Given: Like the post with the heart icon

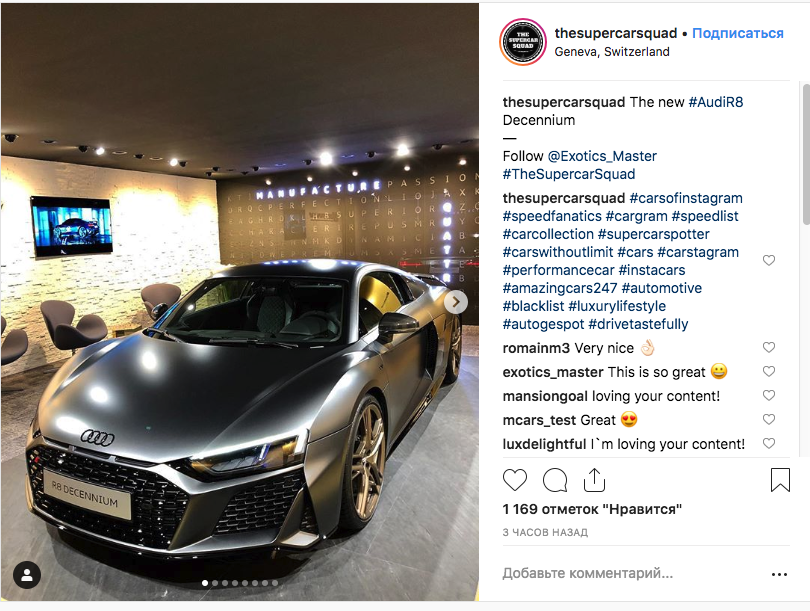Looking at the screenshot, I should 515,480.
